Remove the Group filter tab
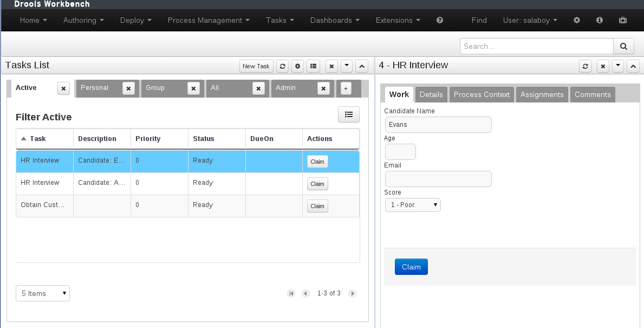 tap(193, 88)
